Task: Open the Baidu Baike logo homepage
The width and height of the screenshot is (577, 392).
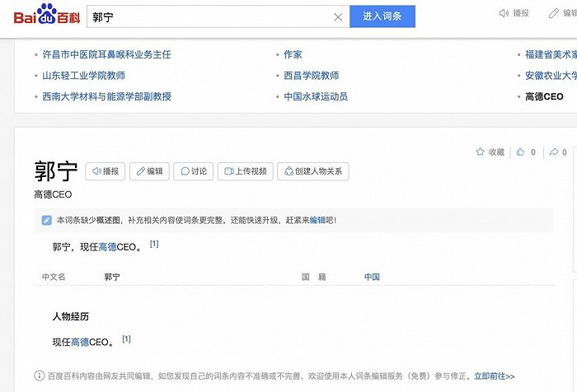Action: coord(47,15)
